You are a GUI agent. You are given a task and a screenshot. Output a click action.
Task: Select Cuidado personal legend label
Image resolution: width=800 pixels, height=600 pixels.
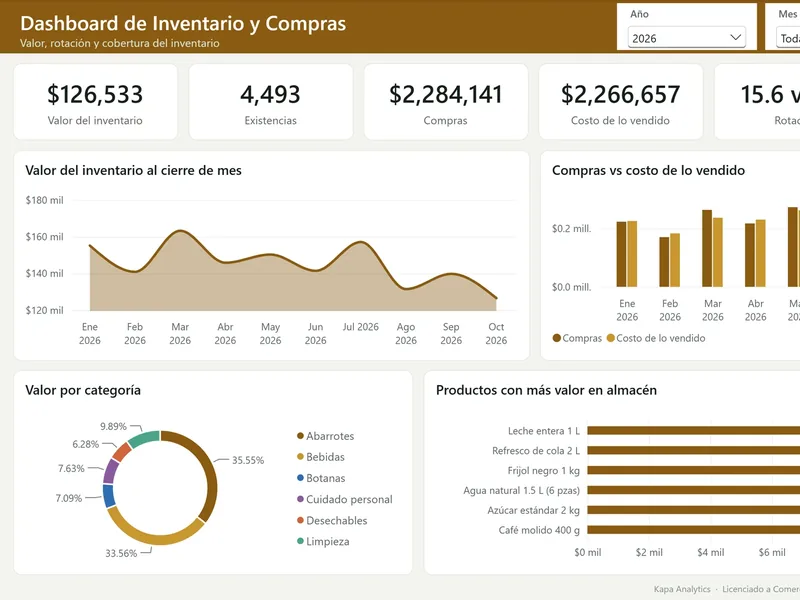349,499
